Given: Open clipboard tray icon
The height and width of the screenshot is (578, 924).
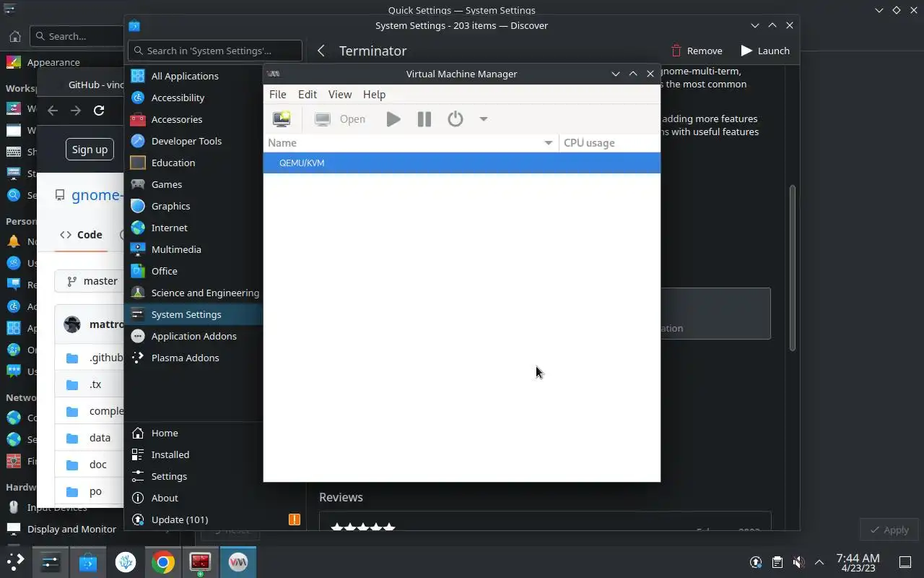Looking at the screenshot, I should [x=777, y=561].
